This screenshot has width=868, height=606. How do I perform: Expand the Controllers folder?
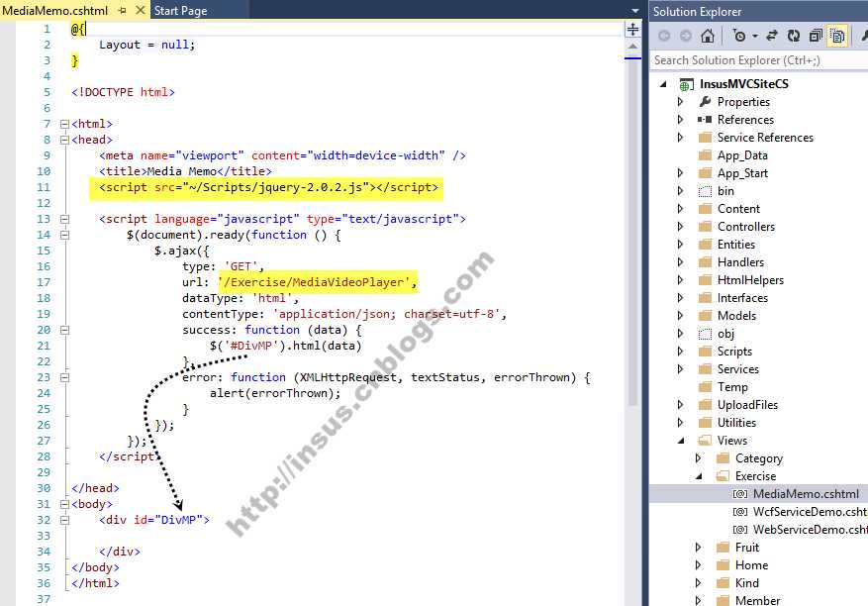(680, 227)
